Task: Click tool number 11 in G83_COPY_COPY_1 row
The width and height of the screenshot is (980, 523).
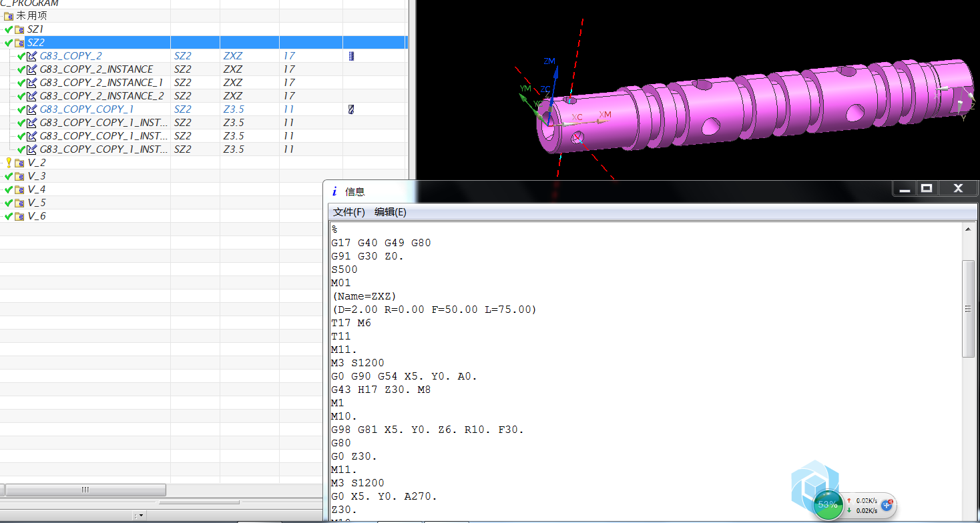Action: click(x=288, y=109)
